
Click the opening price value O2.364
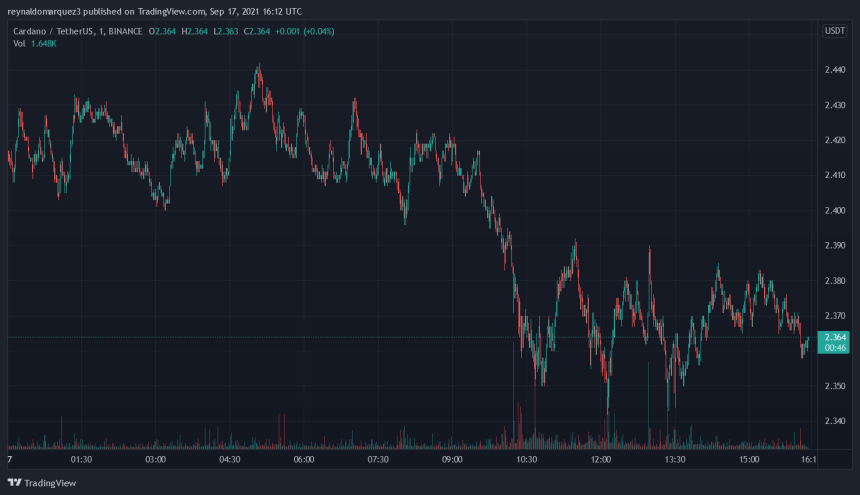(x=166, y=31)
